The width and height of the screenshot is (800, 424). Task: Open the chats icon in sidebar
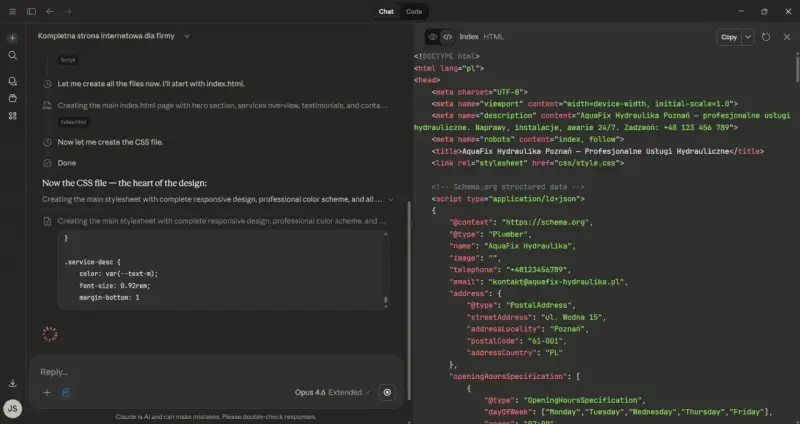[13, 81]
